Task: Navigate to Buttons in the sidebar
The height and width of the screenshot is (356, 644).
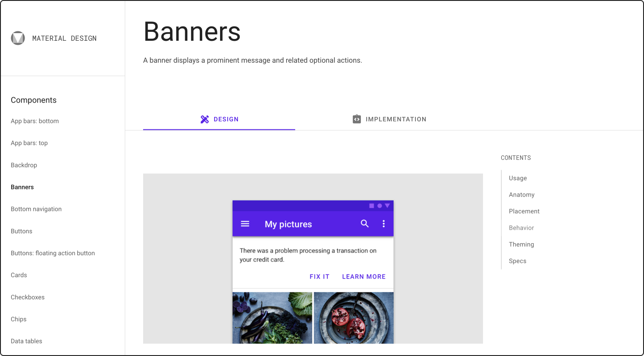Action: (x=21, y=231)
